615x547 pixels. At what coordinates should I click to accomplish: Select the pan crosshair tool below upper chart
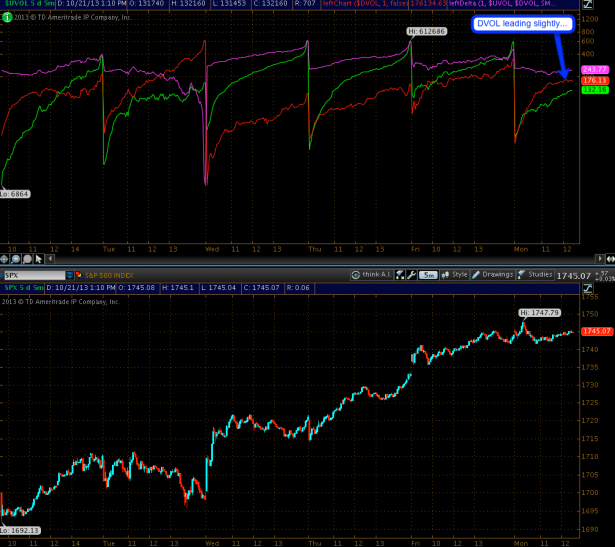tap(4, 259)
